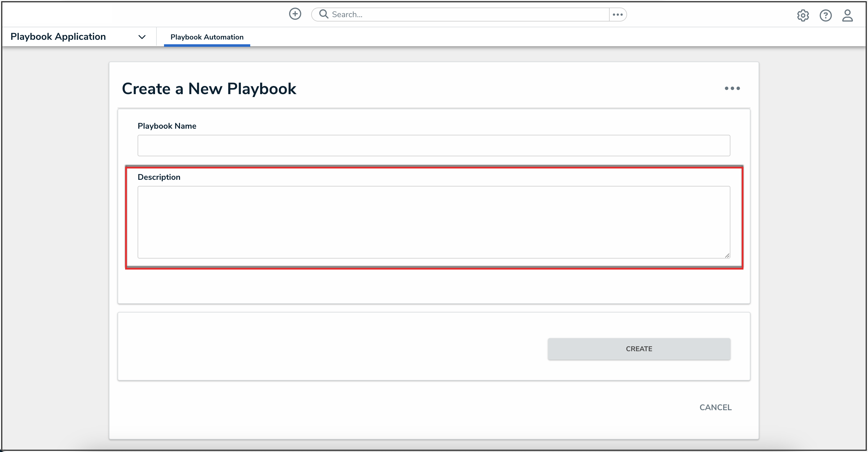Open the admin settings gear
868x452 pixels.
coord(803,15)
